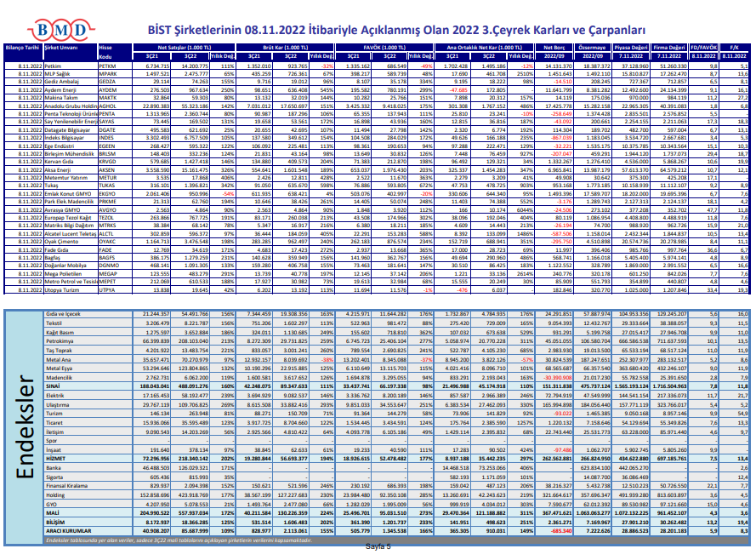Click the company name 'Avrasya GMYO'

pos(62,210)
